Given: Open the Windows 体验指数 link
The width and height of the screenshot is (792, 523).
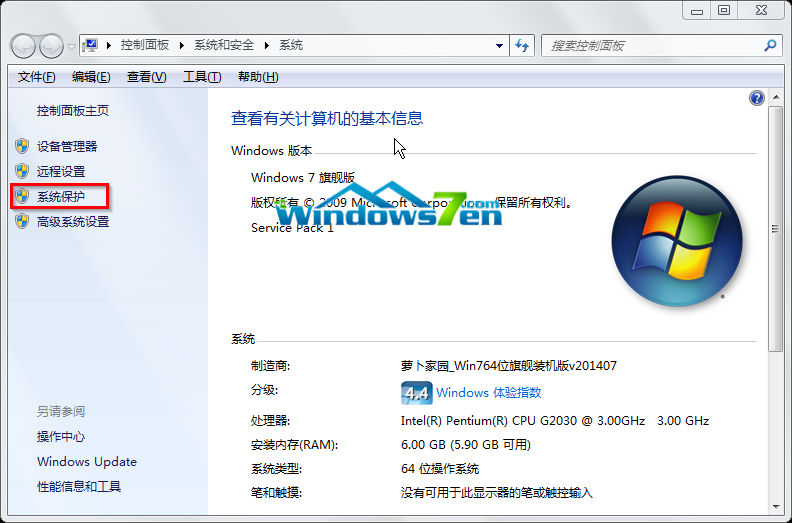Looking at the screenshot, I should 488,393.
